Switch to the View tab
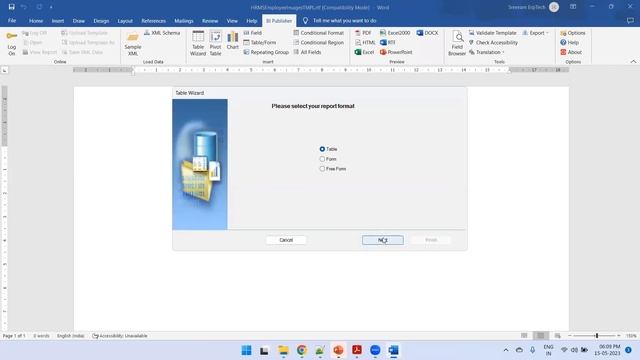 232,20
